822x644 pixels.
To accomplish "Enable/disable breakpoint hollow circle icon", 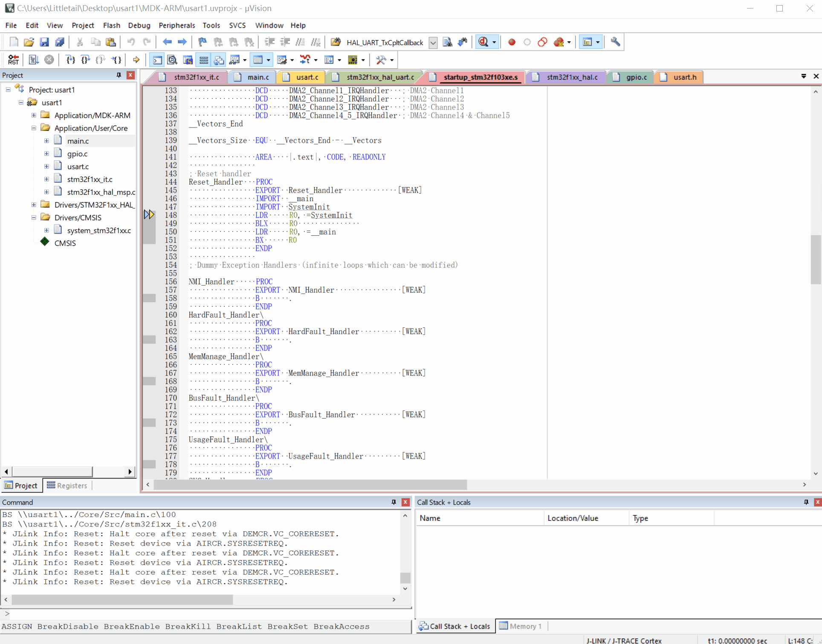I will (527, 42).
